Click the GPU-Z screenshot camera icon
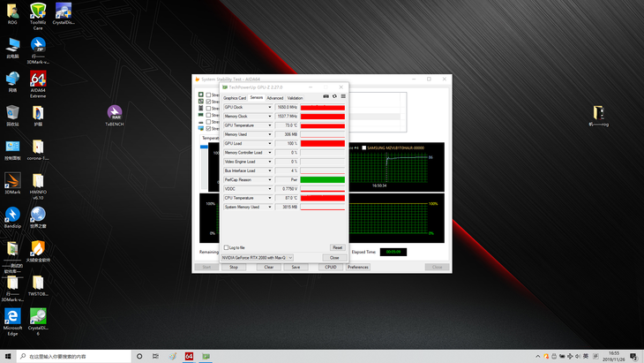 click(326, 96)
